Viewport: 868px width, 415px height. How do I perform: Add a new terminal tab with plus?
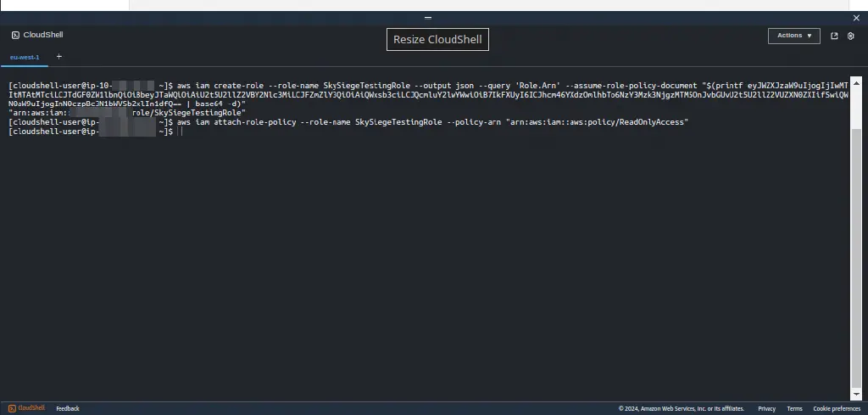(x=59, y=57)
